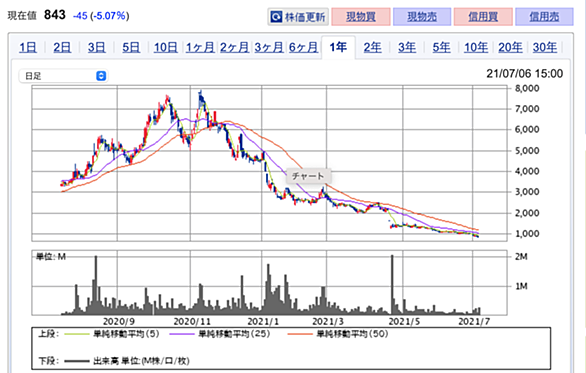Click the 信用買 button
The image size is (586, 373).
click(x=483, y=17)
